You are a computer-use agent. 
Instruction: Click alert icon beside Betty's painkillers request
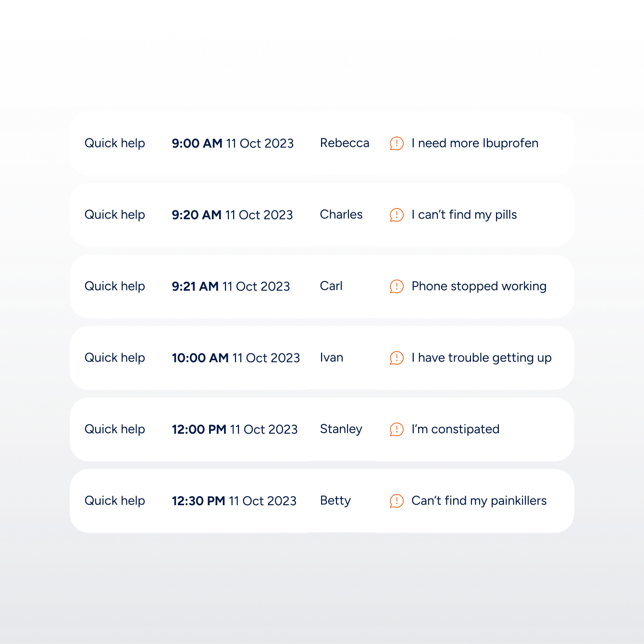(396, 501)
